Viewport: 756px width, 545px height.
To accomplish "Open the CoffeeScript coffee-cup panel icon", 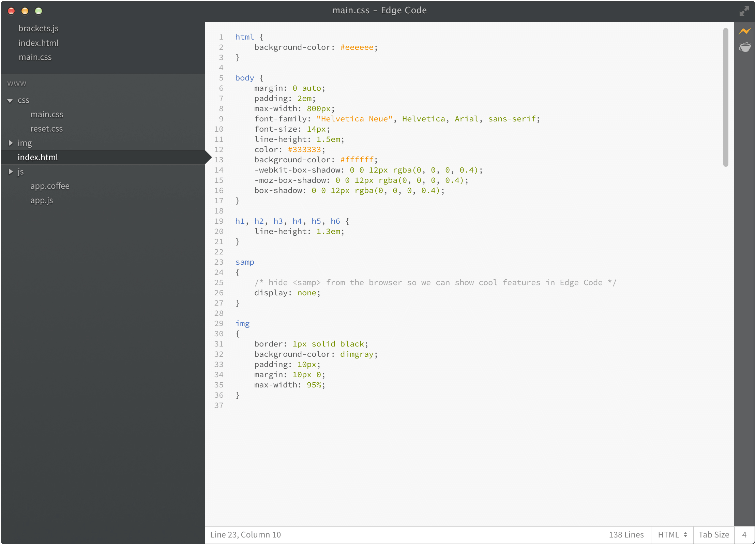I will click(x=745, y=47).
